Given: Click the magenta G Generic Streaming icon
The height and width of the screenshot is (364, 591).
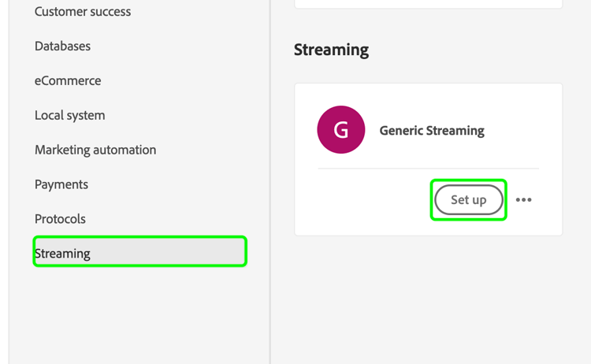Looking at the screenshot, I should point(340,130).
